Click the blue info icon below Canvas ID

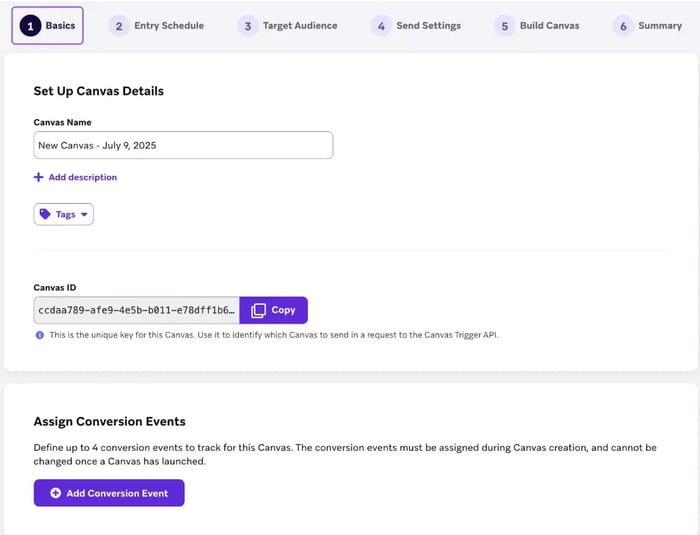pyautogui.click(x=40, y=335)
